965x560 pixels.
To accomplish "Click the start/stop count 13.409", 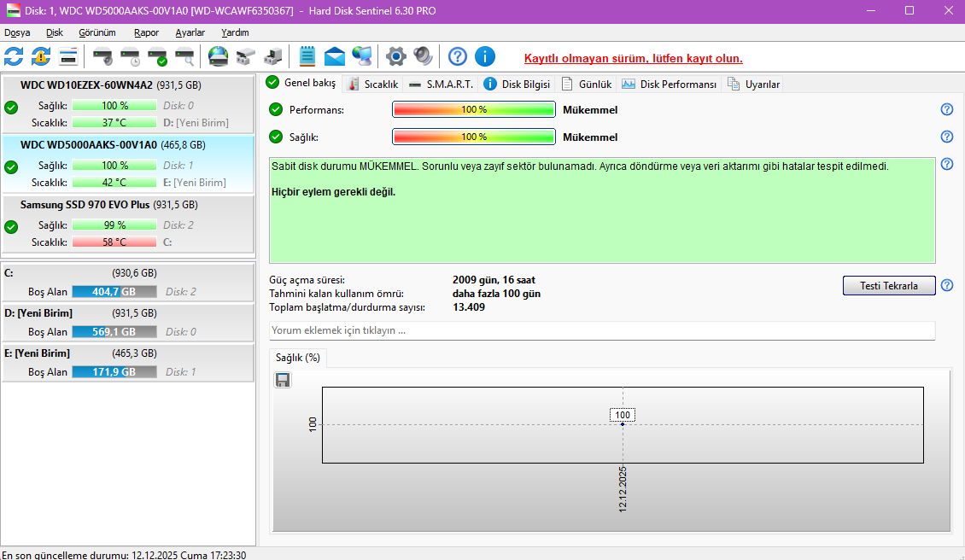I will coord(468,307).
